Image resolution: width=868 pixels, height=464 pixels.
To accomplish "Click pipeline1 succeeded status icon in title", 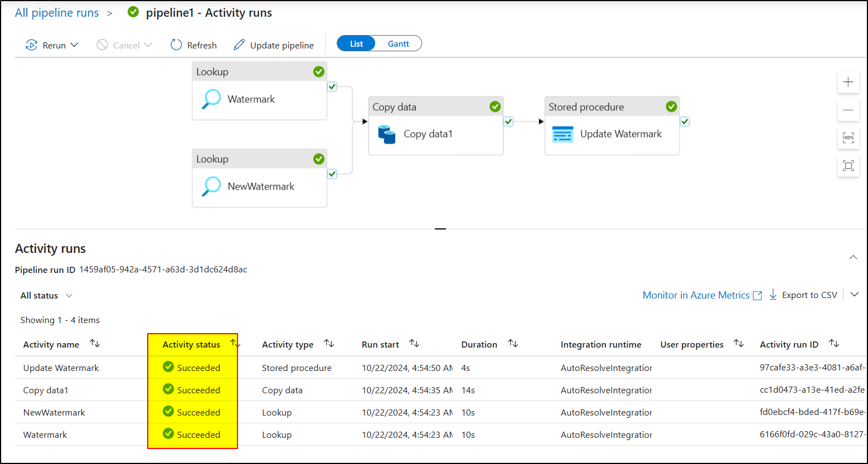I will tap(133, 12).
